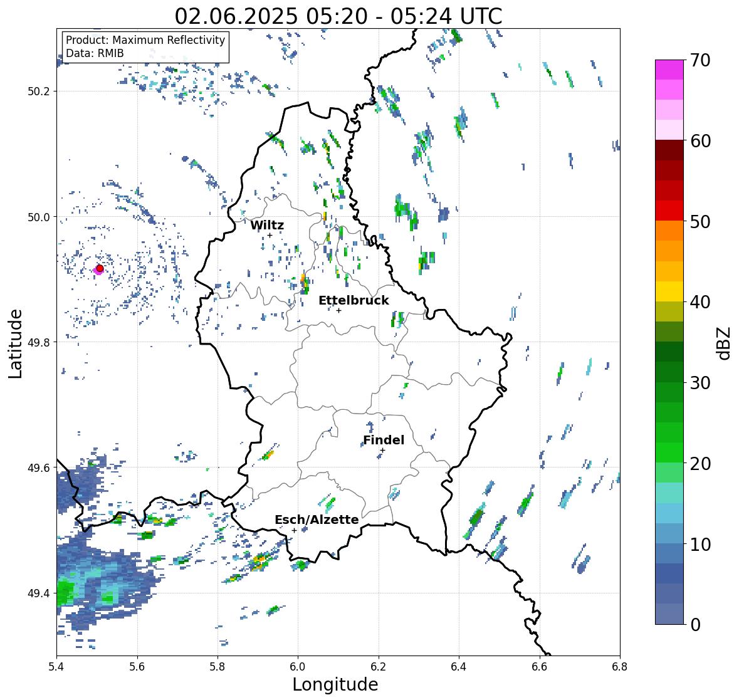
Task: Click the latitude tick label 49.8
Action: point(39,342)
